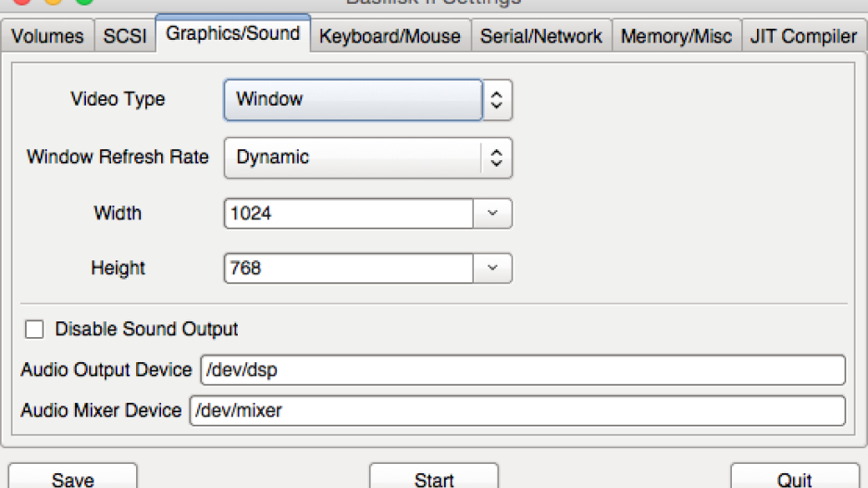The width and height of the screenshot is (868, 488).
Task: Click the Audio Output Device label
Action: (106, 369)
